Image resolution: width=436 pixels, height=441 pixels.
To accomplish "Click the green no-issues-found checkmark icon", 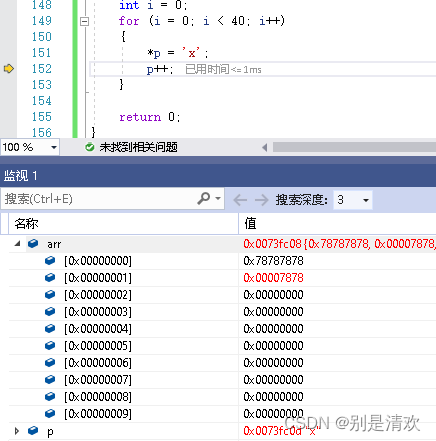I will pos(90,147).
